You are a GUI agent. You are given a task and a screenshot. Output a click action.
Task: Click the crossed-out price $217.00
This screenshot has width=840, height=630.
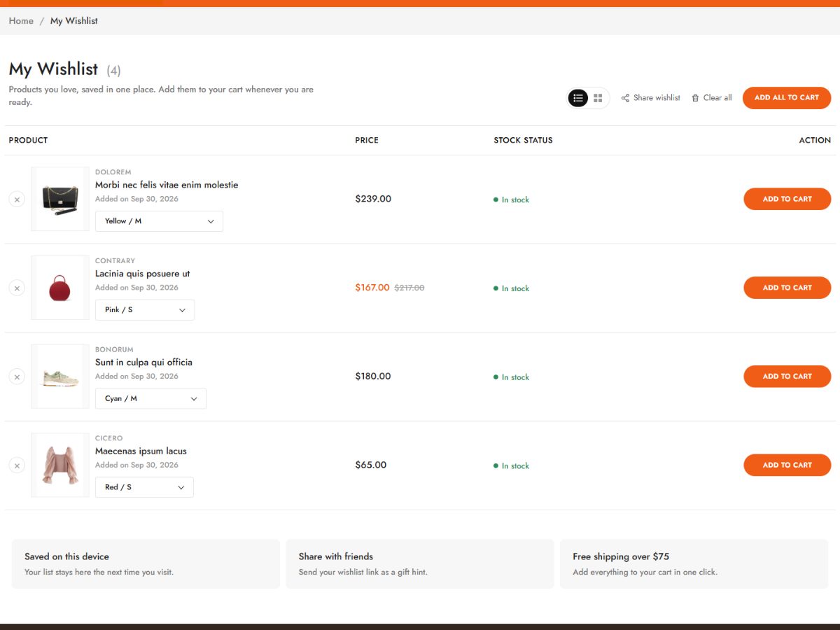tap(409, 288)
